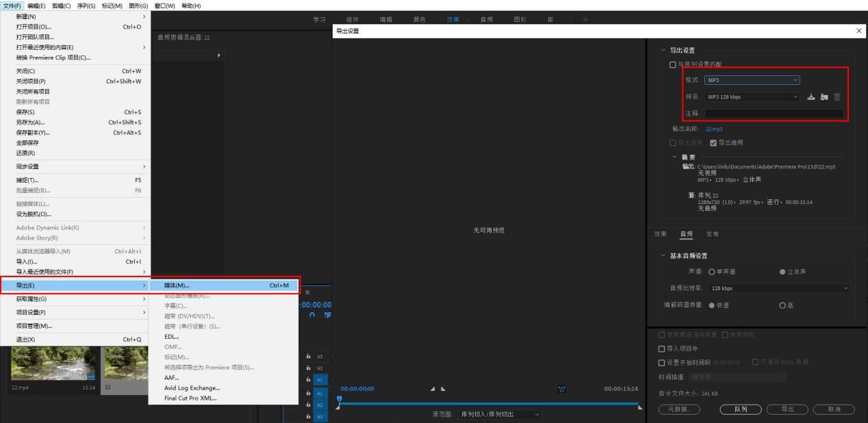The image size is (868, 423).
Task: Enable 设置开始时间码 checkbox
Action: (x=661, y=362)
